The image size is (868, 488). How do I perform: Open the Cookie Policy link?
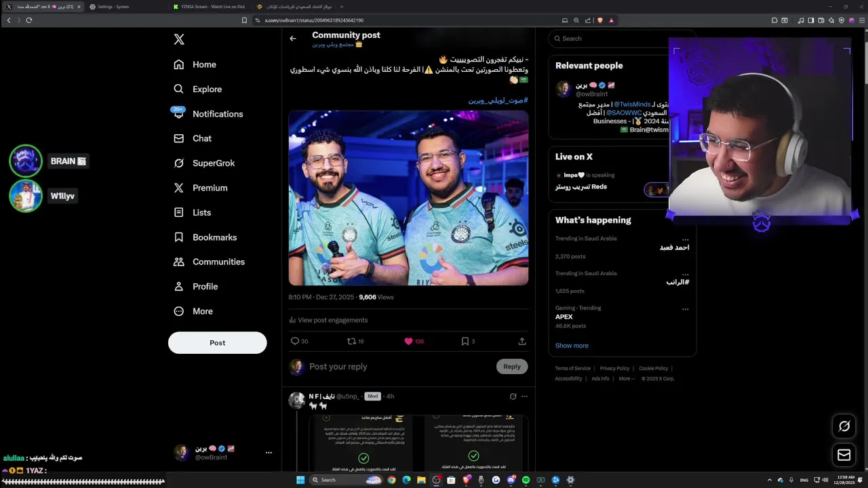click(653, 369)
